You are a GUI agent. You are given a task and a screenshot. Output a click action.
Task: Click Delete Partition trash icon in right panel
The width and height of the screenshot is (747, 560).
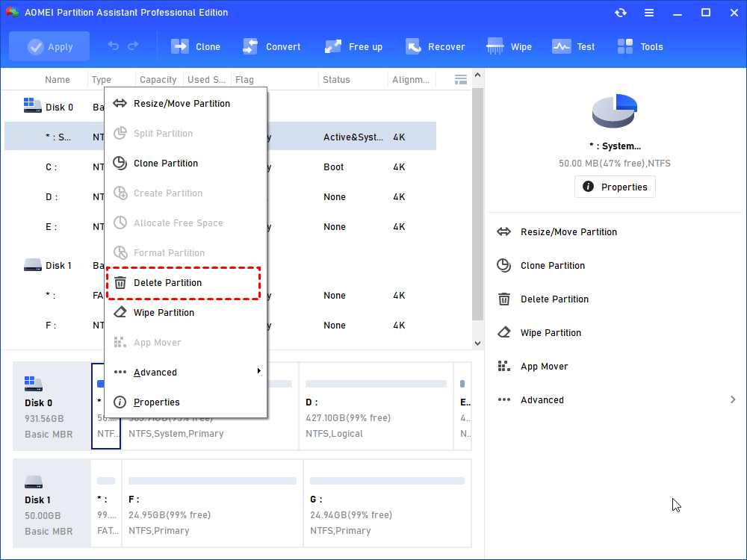pyautogui.click(x=504, y=299)
